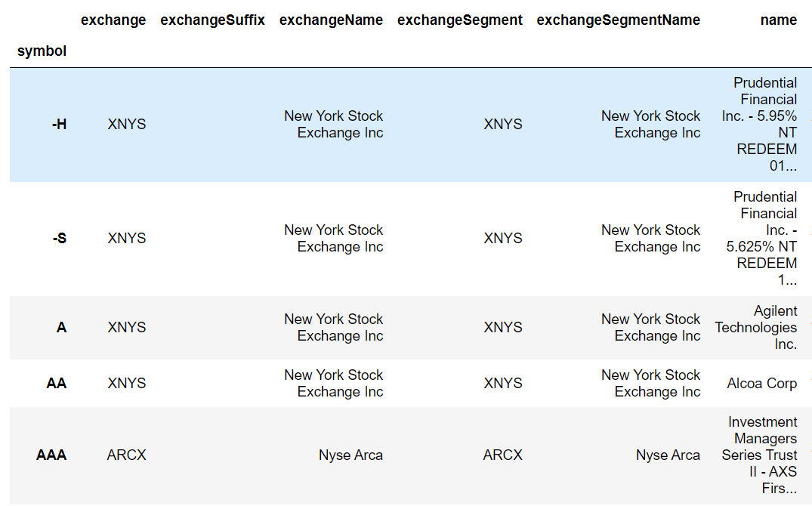Click the exchangeSegment column header
The width and height of the screenshot is (812, 506).
[460, 20]
